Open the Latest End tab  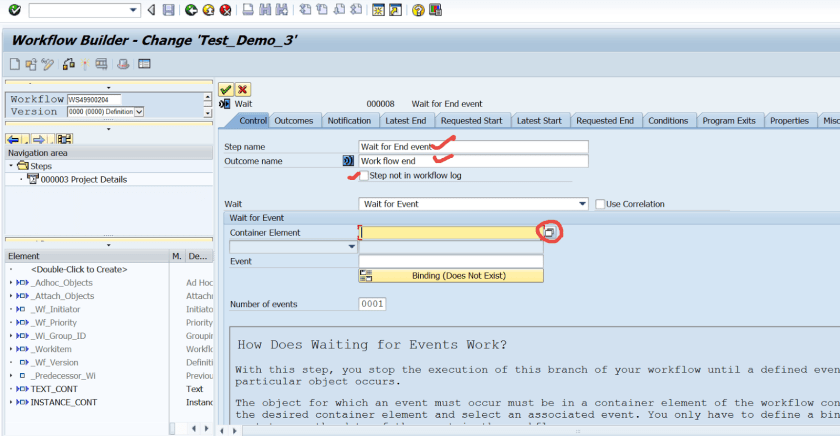(406, 121)
